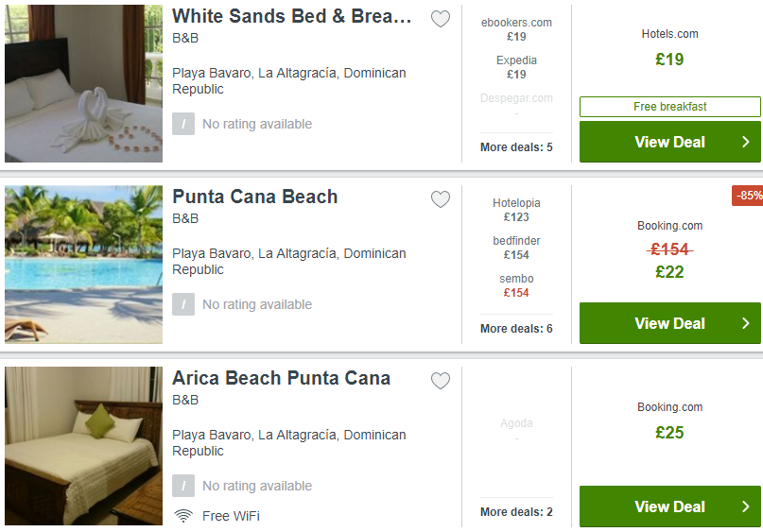Expand More deals: 6 for Punta Cana Beach
The image size is (763, 532).
coord(516,329)
